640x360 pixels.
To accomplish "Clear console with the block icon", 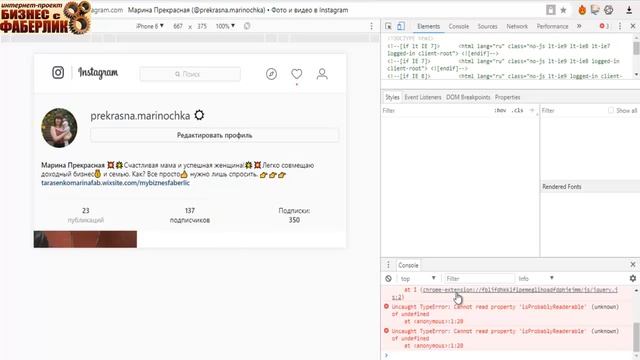I will 389,278.
